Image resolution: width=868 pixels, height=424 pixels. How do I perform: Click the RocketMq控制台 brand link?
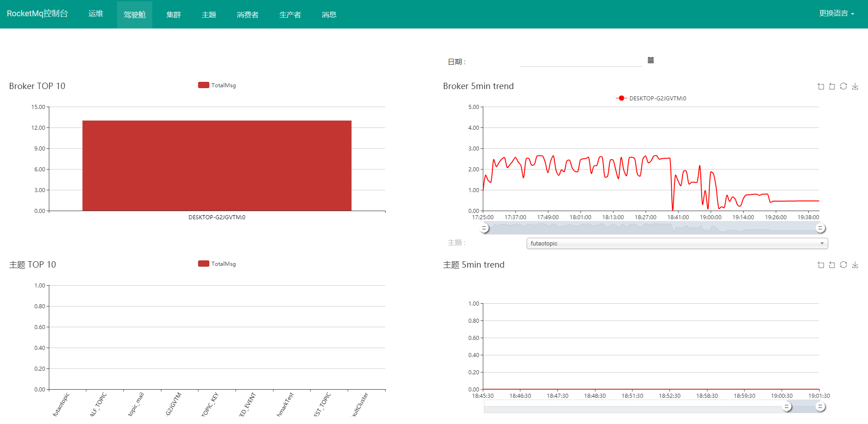pyautogui.click(x=38, y=14)
